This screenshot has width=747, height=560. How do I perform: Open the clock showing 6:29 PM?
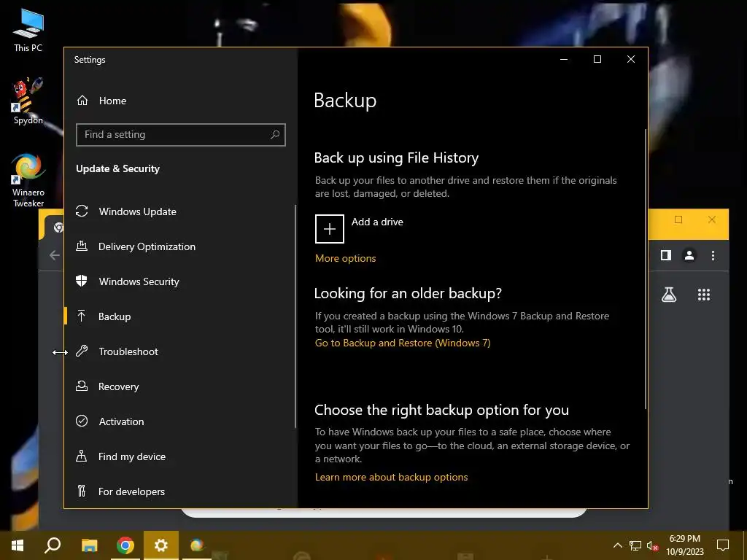point(684,545)
